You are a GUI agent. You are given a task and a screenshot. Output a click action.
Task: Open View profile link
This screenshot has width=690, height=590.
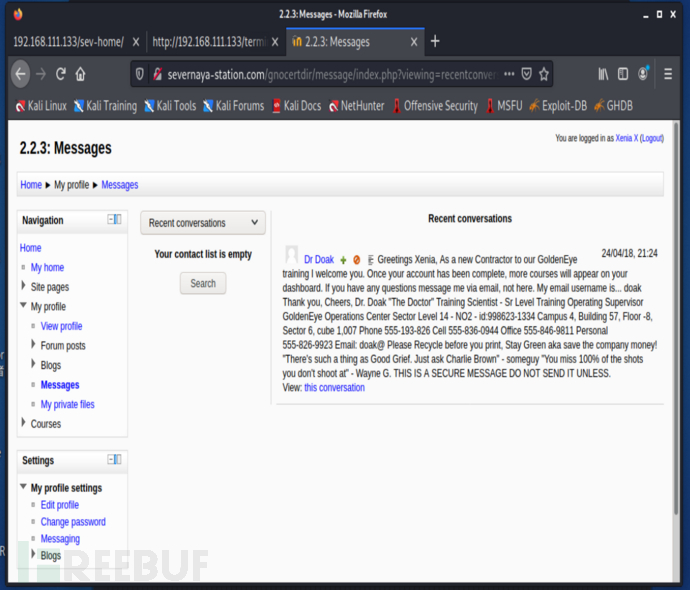pyautogui.click(x=62, y=326)
